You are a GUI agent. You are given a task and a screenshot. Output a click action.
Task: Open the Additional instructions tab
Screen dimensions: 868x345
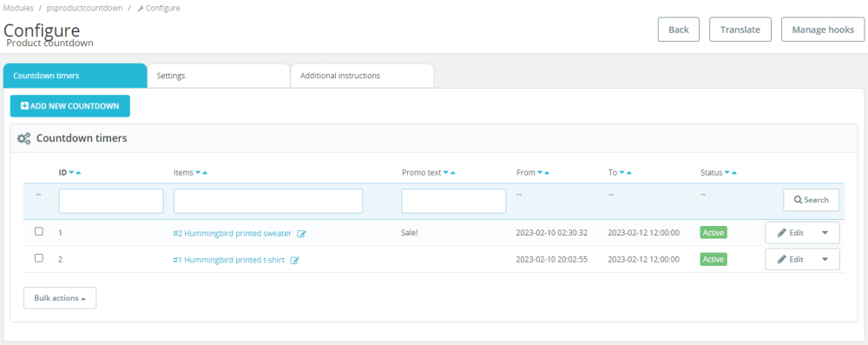(362, 76)
